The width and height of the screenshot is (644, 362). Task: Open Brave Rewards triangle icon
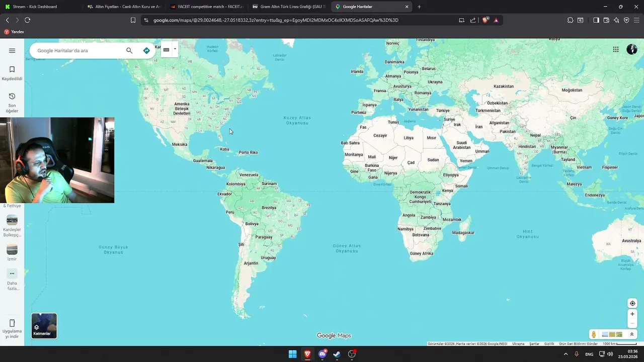[496, 20]
